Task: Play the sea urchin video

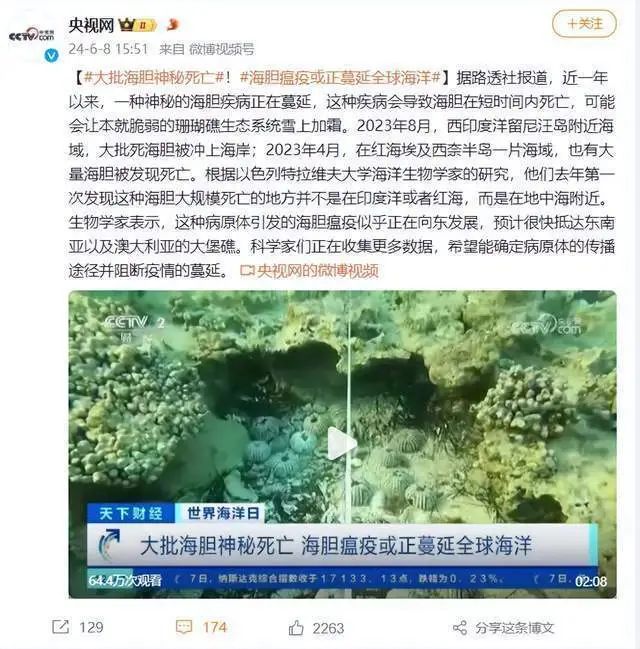Action: [x=342, y=444]
